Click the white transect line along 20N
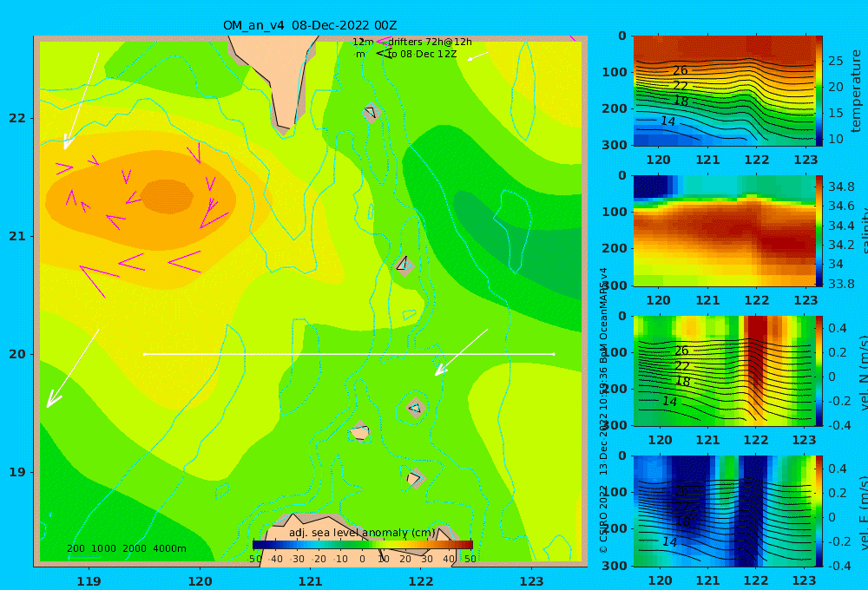This screenshot has height=590, width=868. click(349, 354)
